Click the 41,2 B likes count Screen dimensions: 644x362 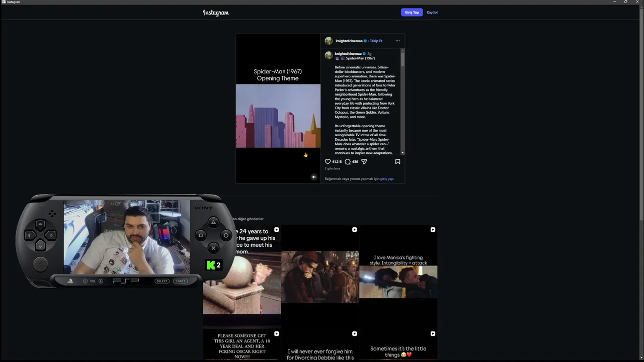click(337, 161)
